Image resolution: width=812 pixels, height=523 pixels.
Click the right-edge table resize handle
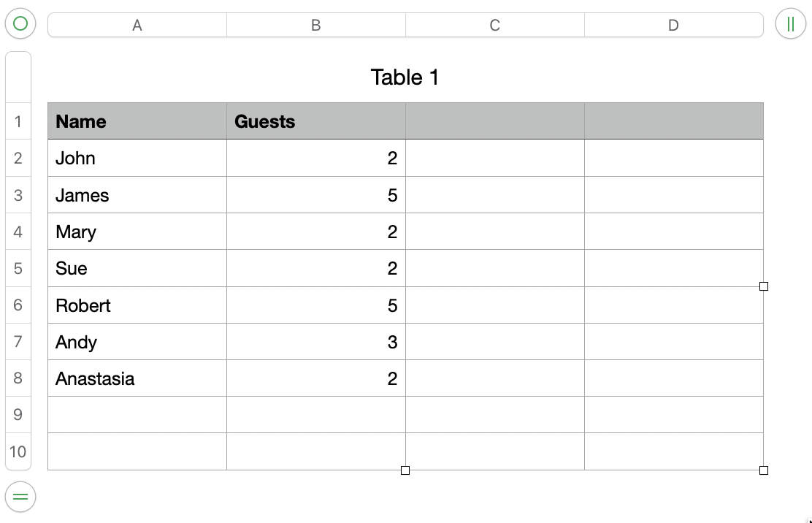pyautogui.click(x=764, y=286)
